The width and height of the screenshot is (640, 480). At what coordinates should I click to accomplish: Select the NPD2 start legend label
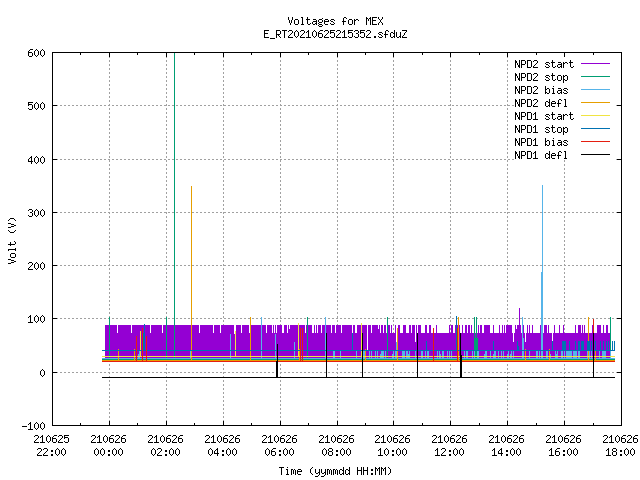coord(544,64)
